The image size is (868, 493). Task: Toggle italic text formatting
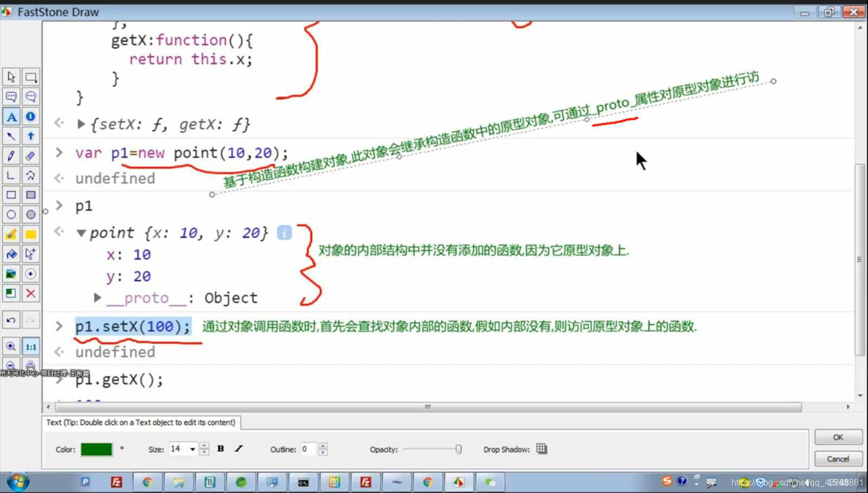239,449
